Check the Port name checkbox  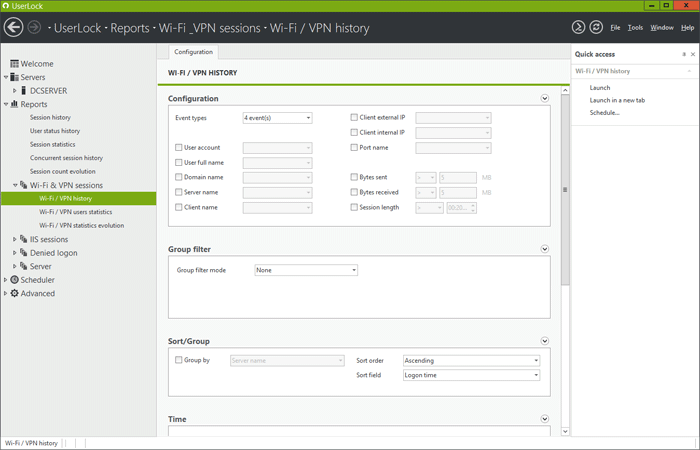coord(354,147)
